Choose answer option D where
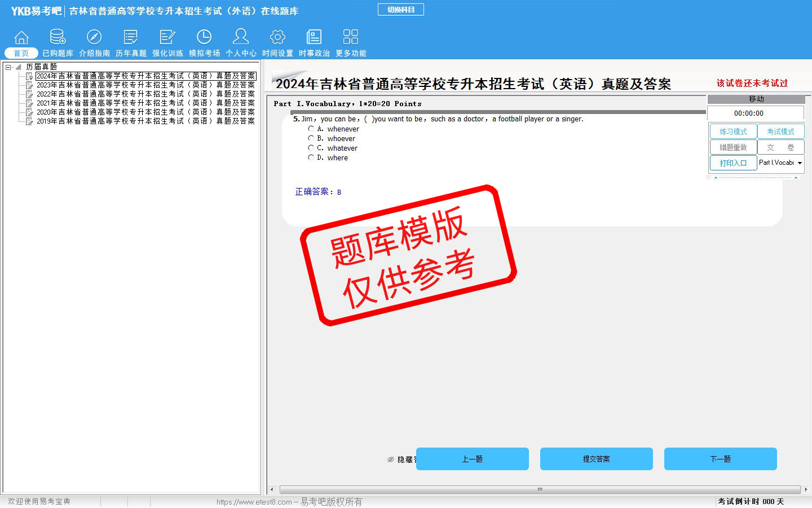The width and height of the screenshot is (812, 508). pos(311,157)
